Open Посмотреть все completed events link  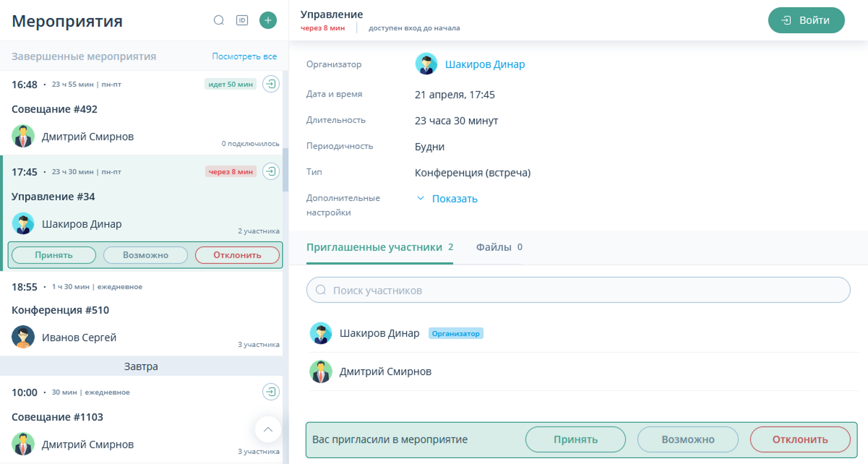(x=244, y=56)
